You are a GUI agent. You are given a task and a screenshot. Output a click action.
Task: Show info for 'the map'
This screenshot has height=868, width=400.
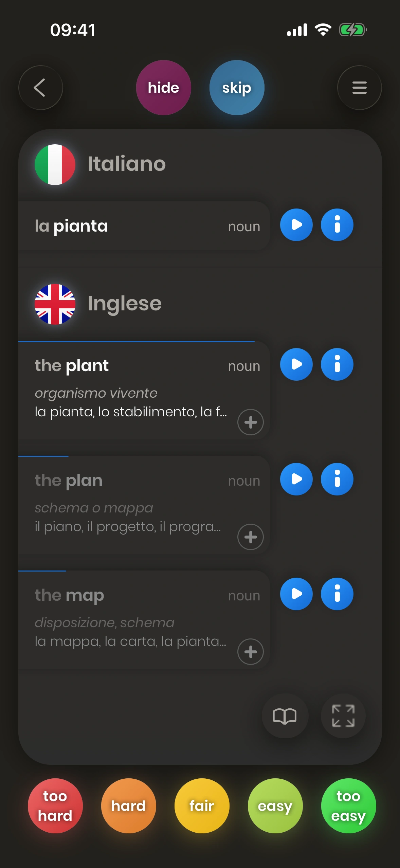click(337, 594)
